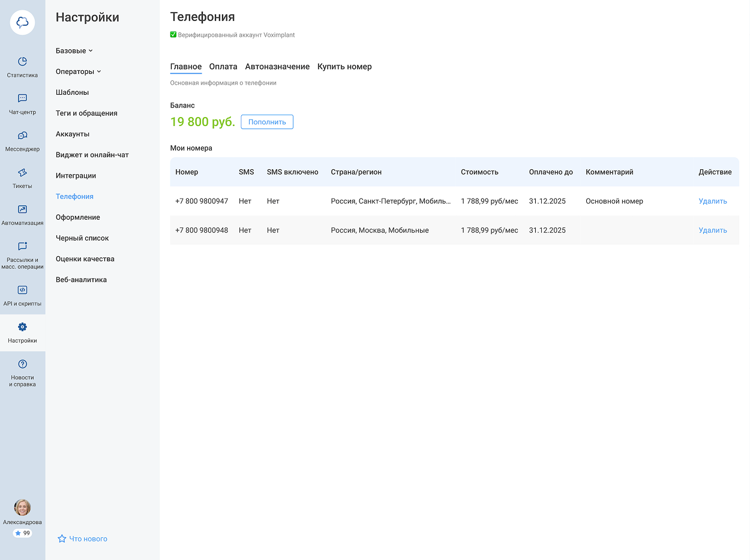The width and height of the screenshot is (750, 560).
Task: Open News and help question icon
Action: point(22,364)
